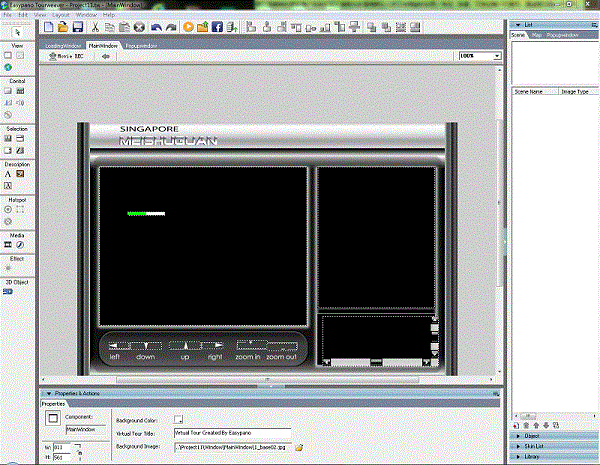
Task: Select the Map tab in the List panel
Action: (537, 35)
